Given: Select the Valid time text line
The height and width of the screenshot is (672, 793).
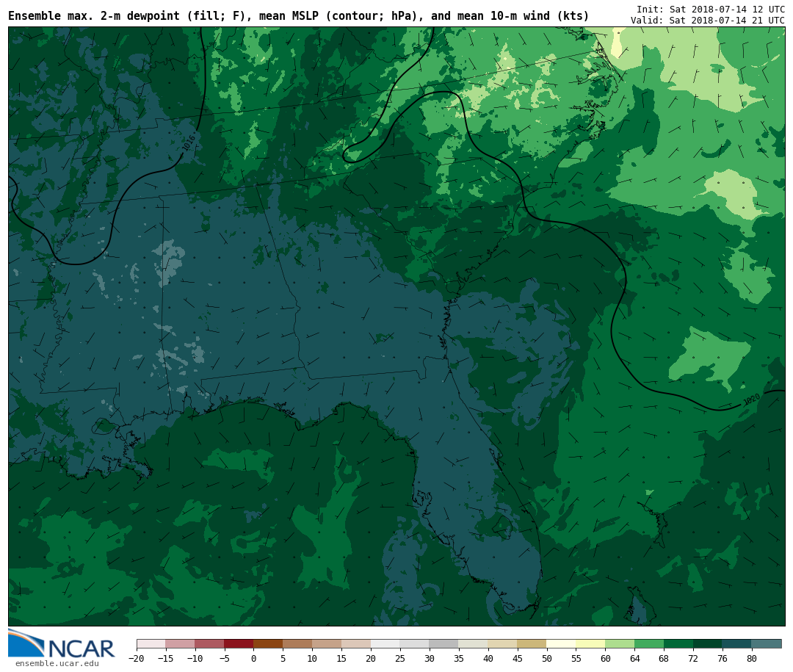Looking at the screenshot, I should click(707, 21).
